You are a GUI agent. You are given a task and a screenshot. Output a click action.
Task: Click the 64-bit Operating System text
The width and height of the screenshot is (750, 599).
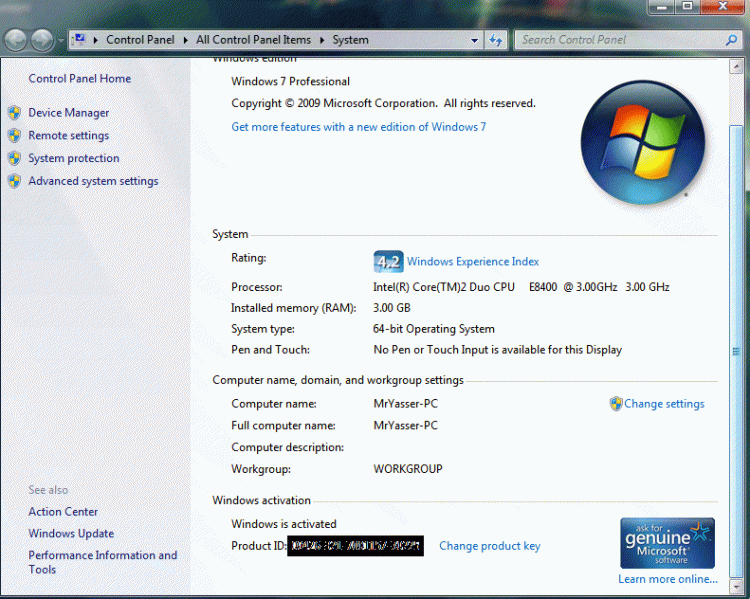[x=434, y=329]
